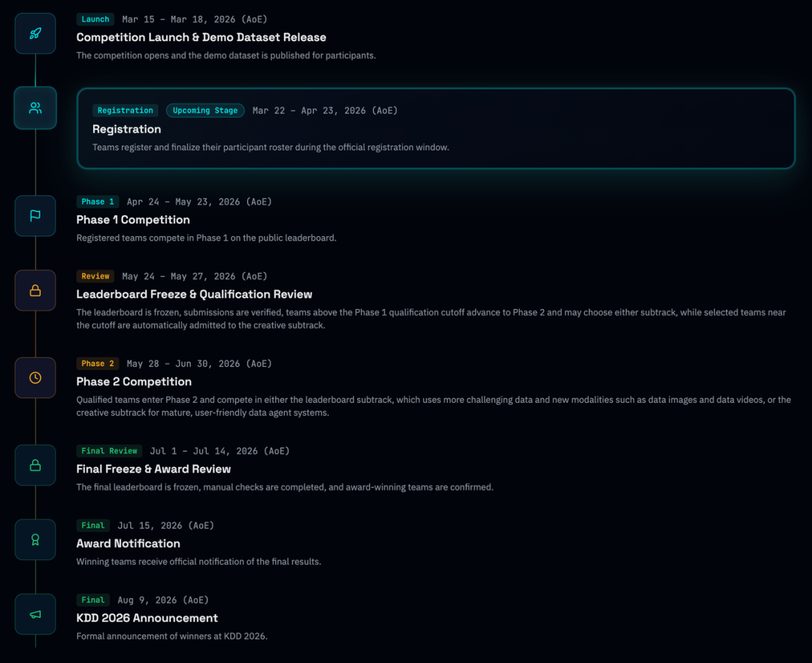Image resolution: width=812 pixels, height=663 pixels.
Task: Click the Final Review tag
Action: pos(110,451)
